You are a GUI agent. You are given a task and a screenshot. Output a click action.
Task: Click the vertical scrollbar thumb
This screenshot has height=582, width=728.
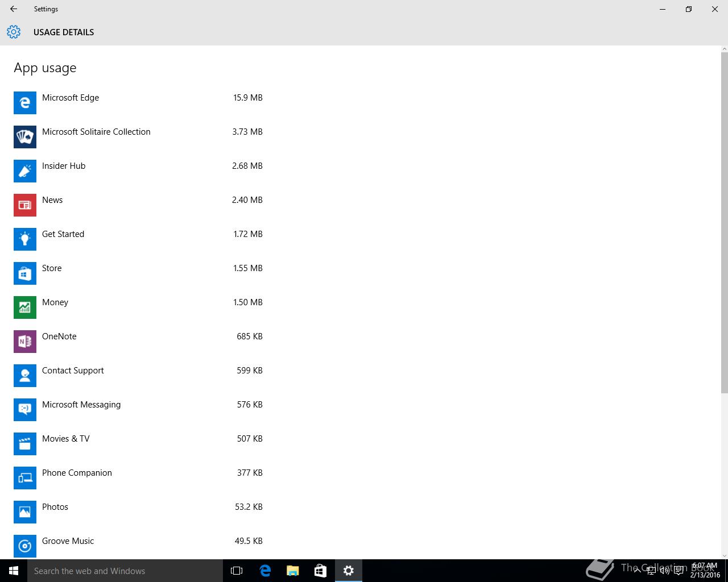[724, 222]
